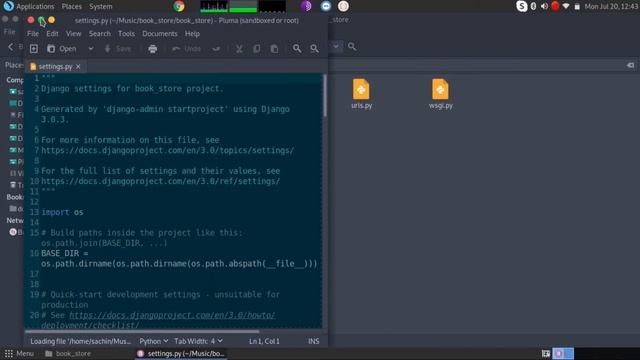Cut the selected text with scissors icon
640x360 pixels.
(239, 49)
